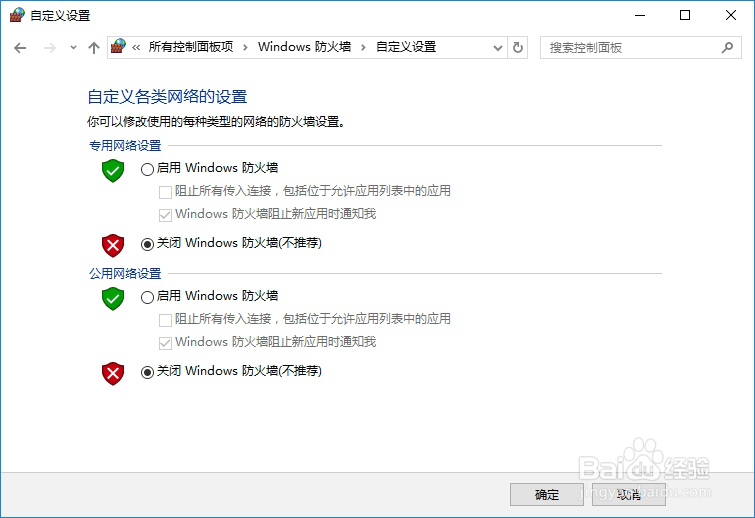
Task: Click the double chevron before 所有控制面板项
Action: (x=136, y=47)
